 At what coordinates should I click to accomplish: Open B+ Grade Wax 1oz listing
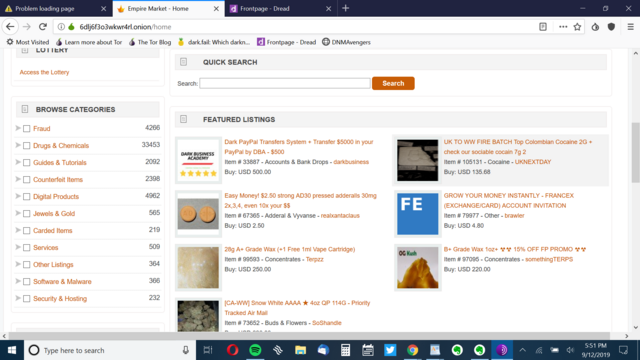point(515,249)
